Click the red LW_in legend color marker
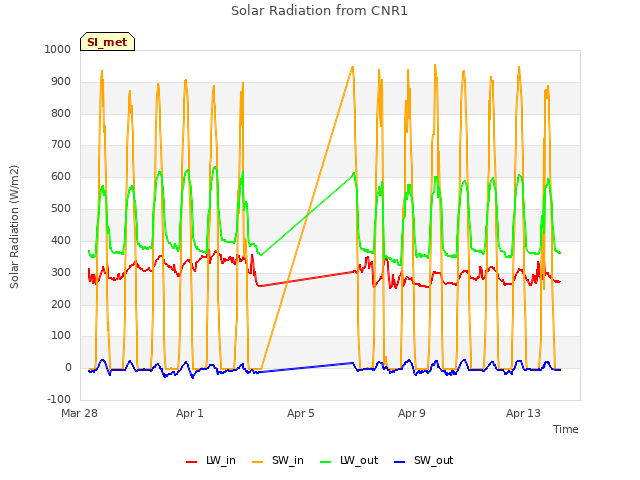 pyautogui.click(x=191, y=462)
